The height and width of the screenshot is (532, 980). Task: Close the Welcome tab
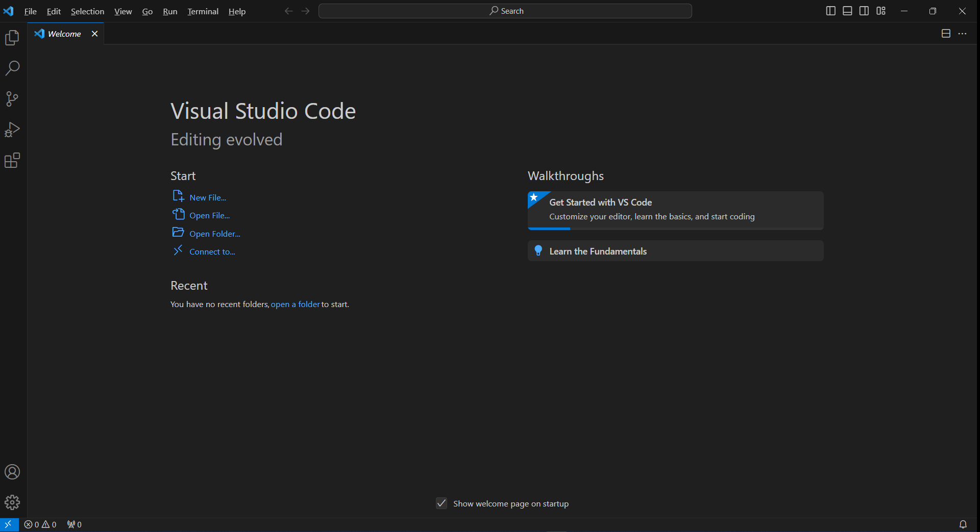94,34
